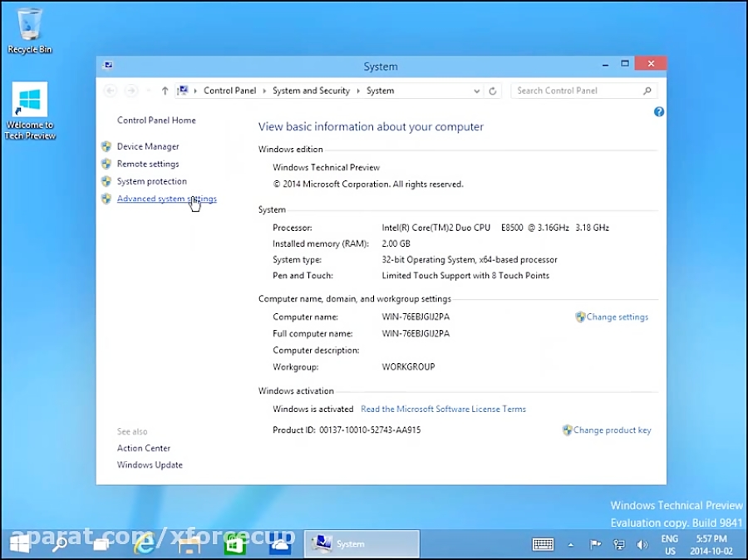748x560 pixels.
Task: Open the volume speaker tray icon
Action: tap(642, 544)
